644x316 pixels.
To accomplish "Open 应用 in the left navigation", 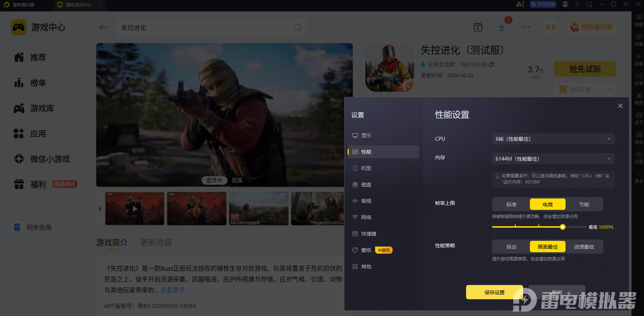I will pyautogui.click(x=30, y=134).
